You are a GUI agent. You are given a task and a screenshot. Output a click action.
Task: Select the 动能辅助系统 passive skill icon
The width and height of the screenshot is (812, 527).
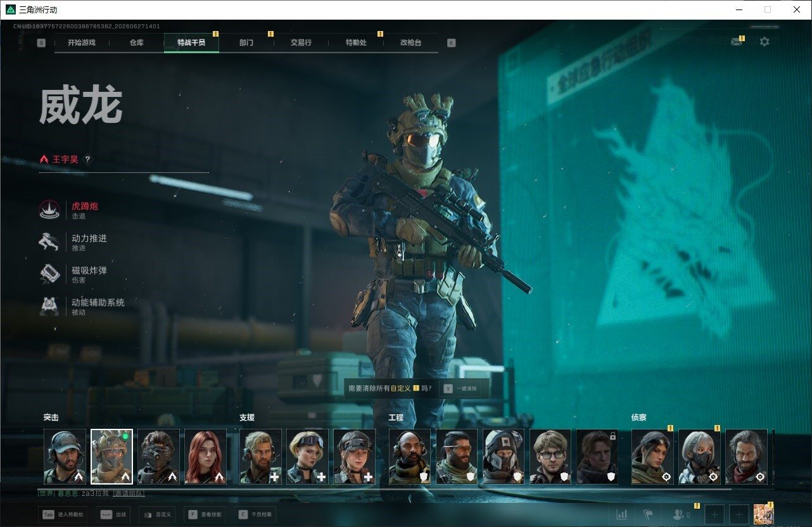51,307
